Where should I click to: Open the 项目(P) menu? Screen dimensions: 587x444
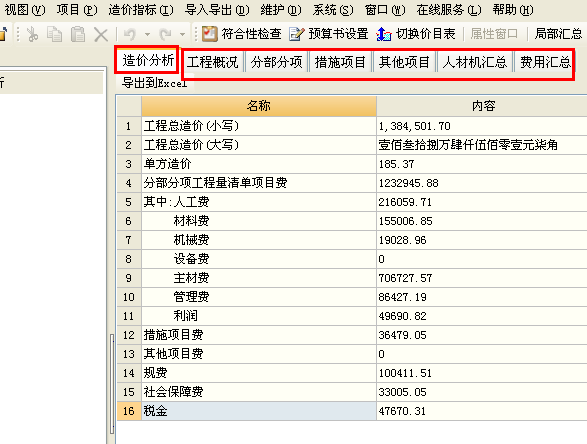tap(77, 10)
